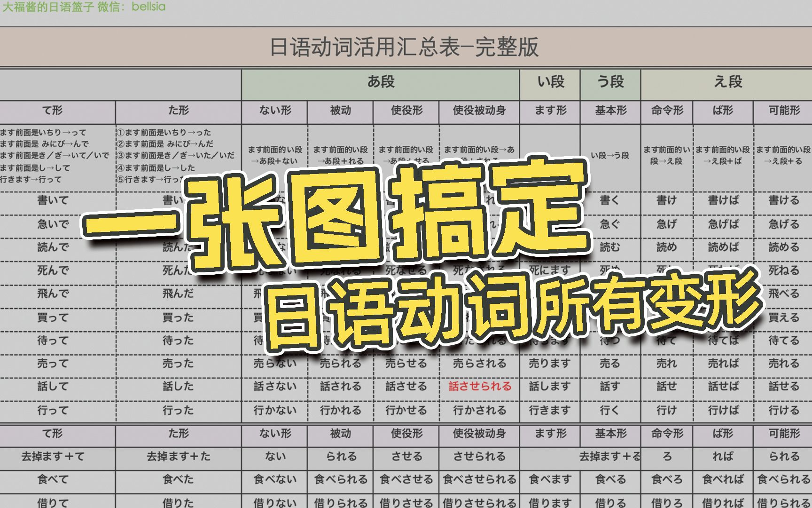Click the potential form 飛べる
The height and width of the screenshot is (508, 812).
(x=784, y=294)
